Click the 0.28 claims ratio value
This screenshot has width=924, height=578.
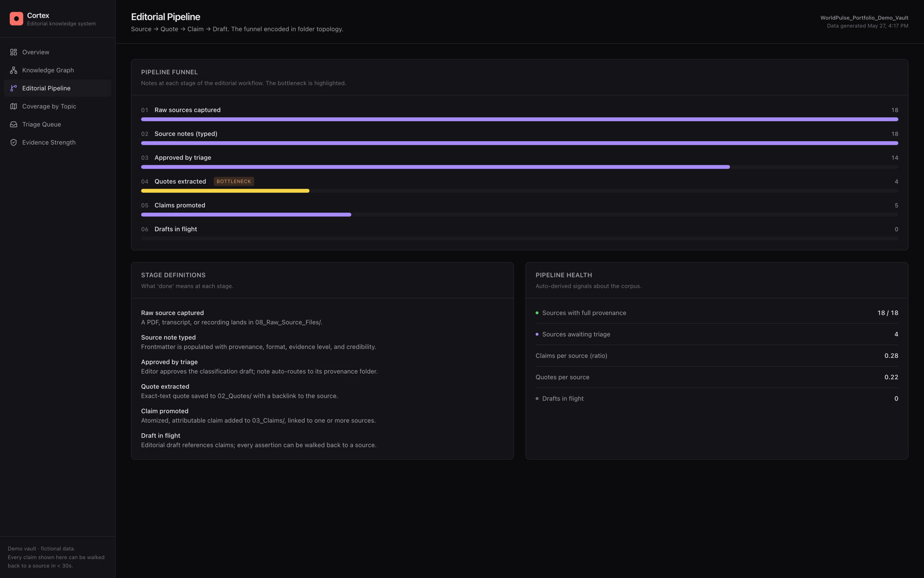[891, 356]
